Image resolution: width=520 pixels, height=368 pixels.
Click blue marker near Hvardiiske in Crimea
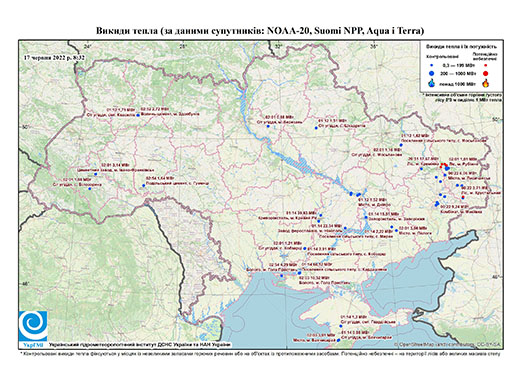tap(341, 326)
